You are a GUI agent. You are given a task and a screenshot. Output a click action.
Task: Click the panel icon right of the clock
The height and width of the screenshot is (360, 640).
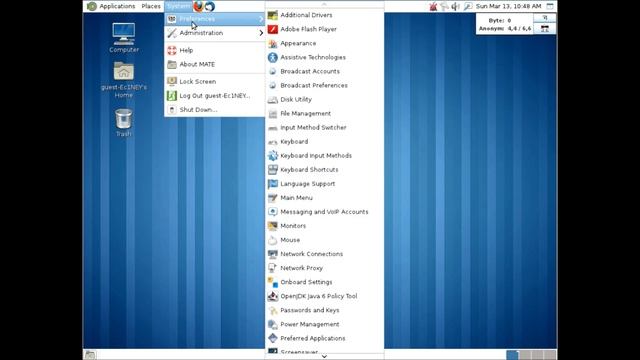(550, 6)
